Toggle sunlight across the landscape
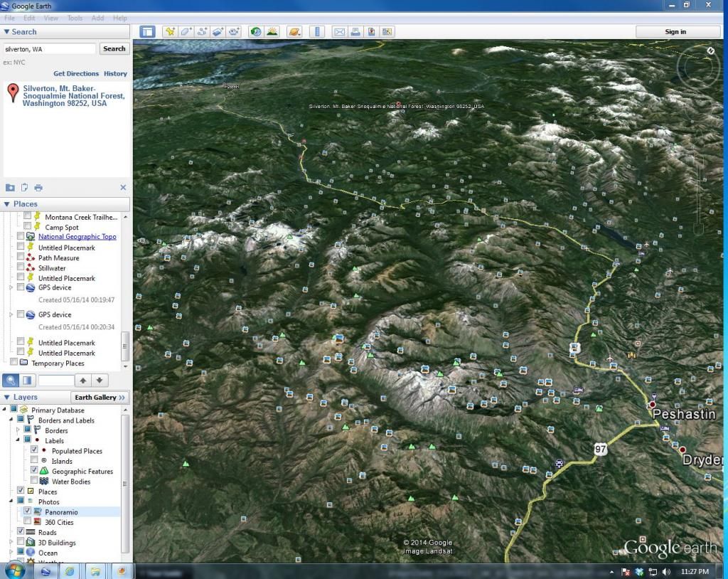The image size is (728, 579). [x=272, y=31]
